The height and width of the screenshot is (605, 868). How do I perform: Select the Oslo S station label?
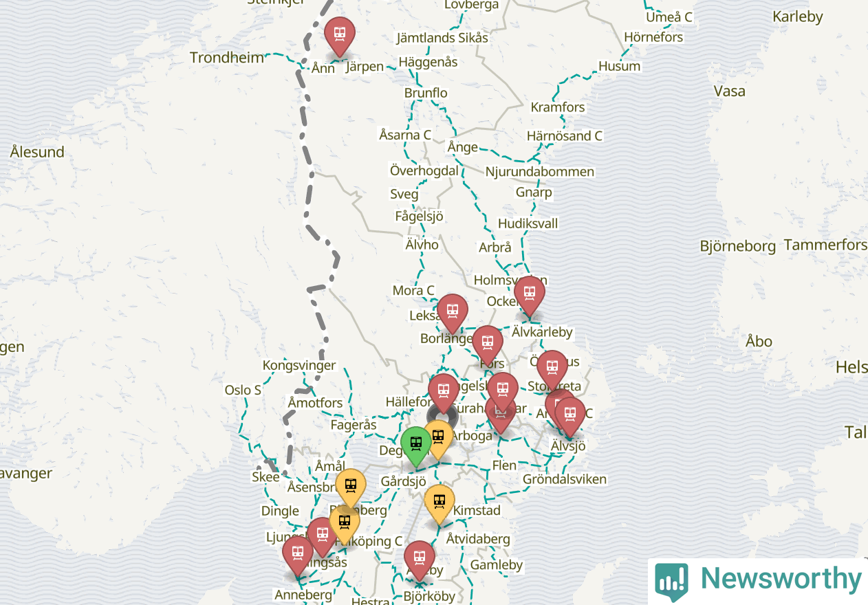(243, 390)
